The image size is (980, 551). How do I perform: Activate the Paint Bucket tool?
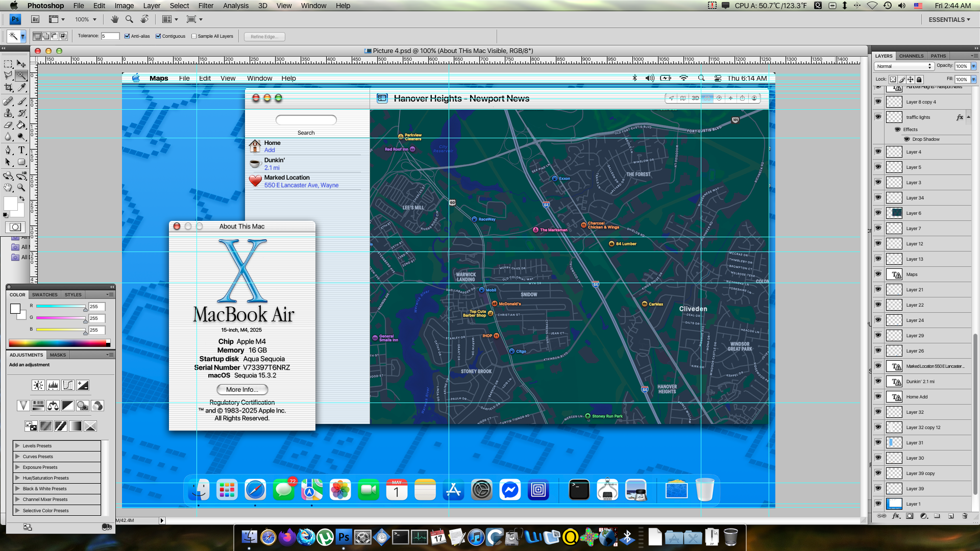coord(21,125)
